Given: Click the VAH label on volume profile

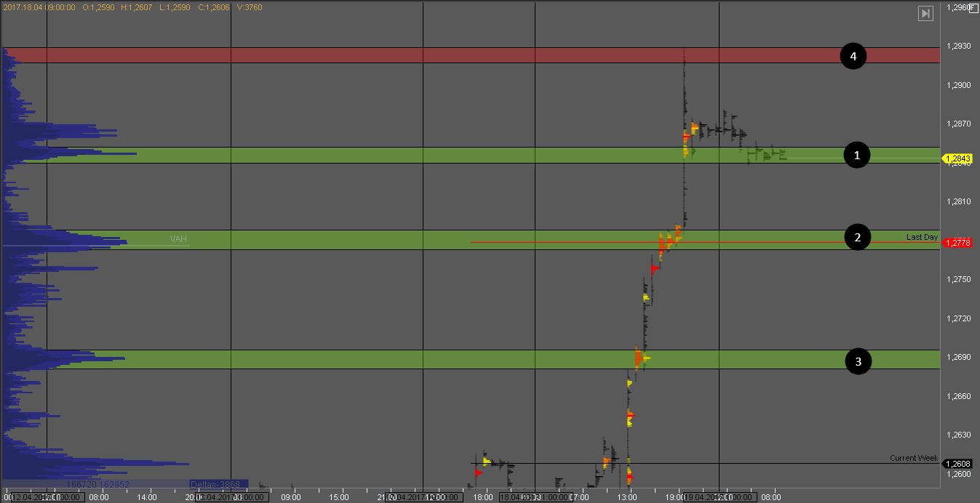Looking at the screenshot, I should pos(178,238).
